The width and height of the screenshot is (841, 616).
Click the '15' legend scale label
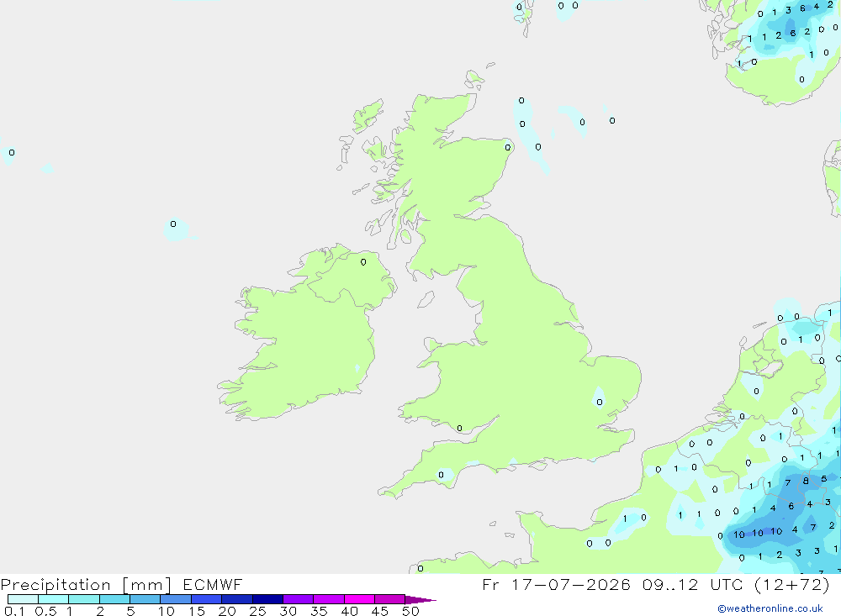tap(197, 611)
